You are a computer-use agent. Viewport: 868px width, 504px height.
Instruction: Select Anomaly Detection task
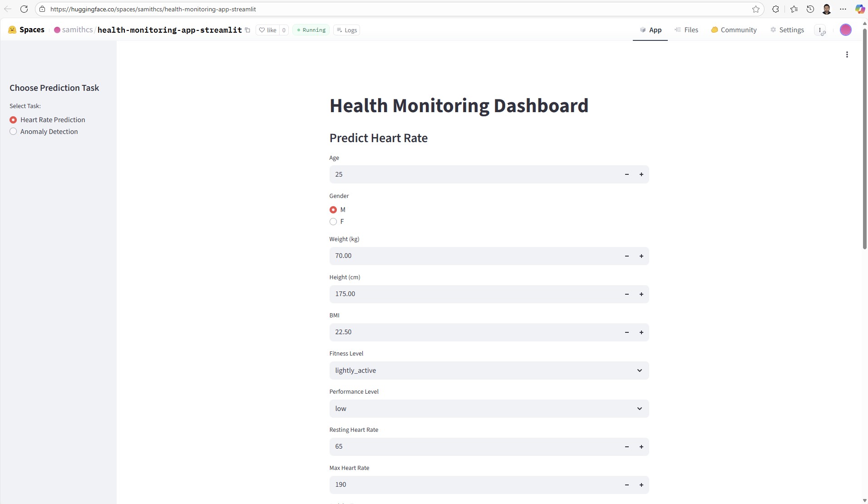[13, 132]
